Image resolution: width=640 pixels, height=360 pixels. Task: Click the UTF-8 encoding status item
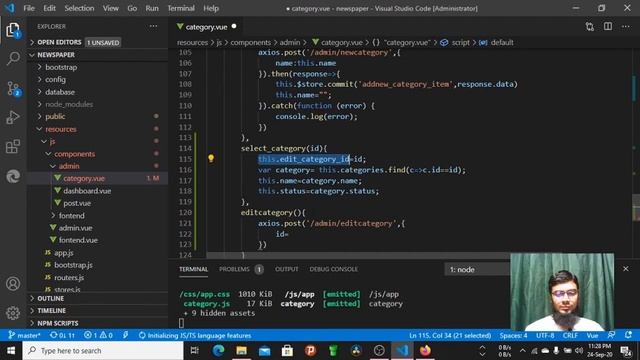pyautogui.click(x=545, y=335)
